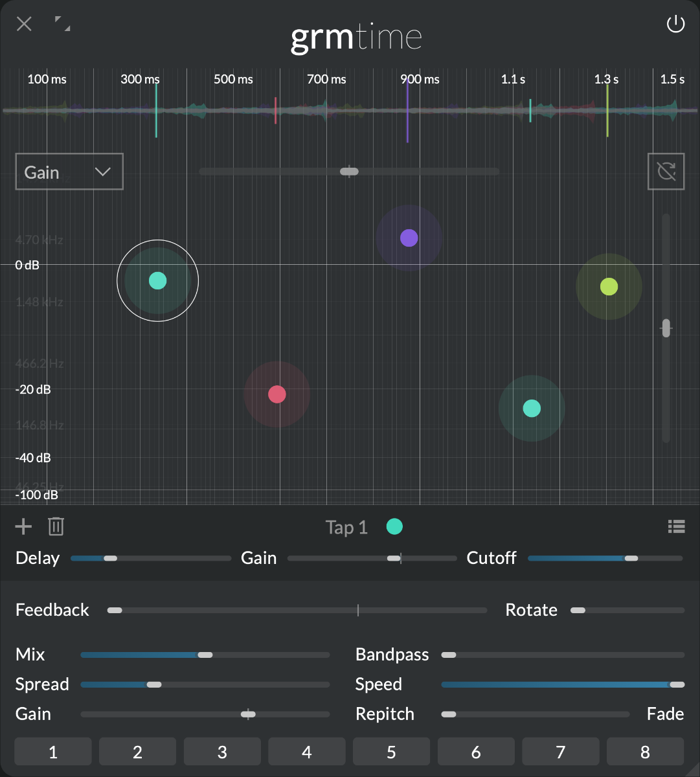Add a new tap with plus icon
The image size is (700, 777).
coord(23,526)
